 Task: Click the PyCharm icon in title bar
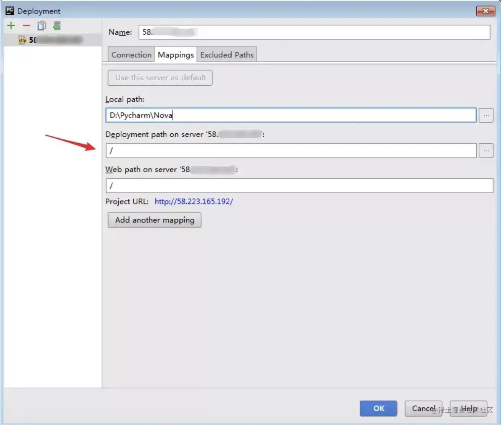(10, 11)
